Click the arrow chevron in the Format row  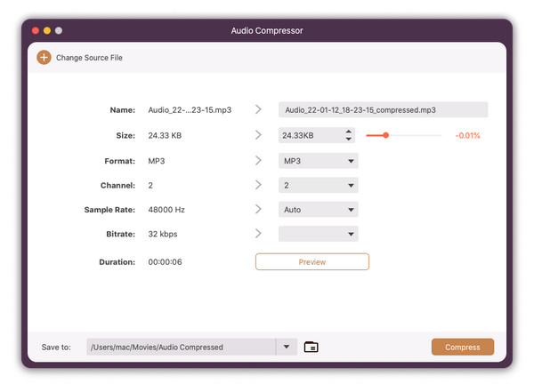pyautogui.click(x=258, y=161)
